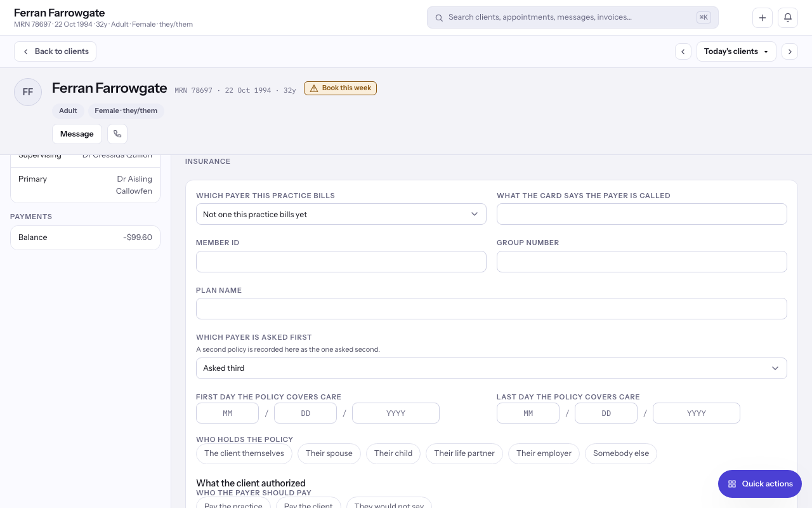Click the FF avatar circle
Screen dimensions: 812x508
click(x=28, y=92)
